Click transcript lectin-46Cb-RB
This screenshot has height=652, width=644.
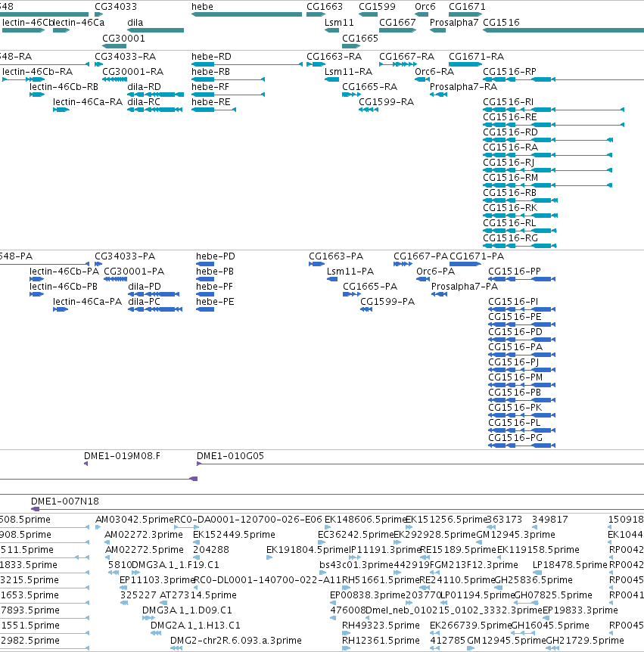point(64,86)
